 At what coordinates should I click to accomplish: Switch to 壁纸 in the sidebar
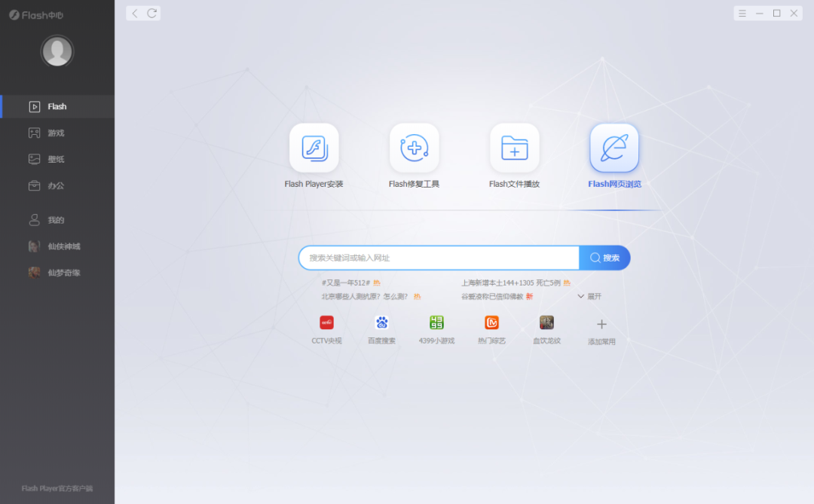[x=57, y=159]
